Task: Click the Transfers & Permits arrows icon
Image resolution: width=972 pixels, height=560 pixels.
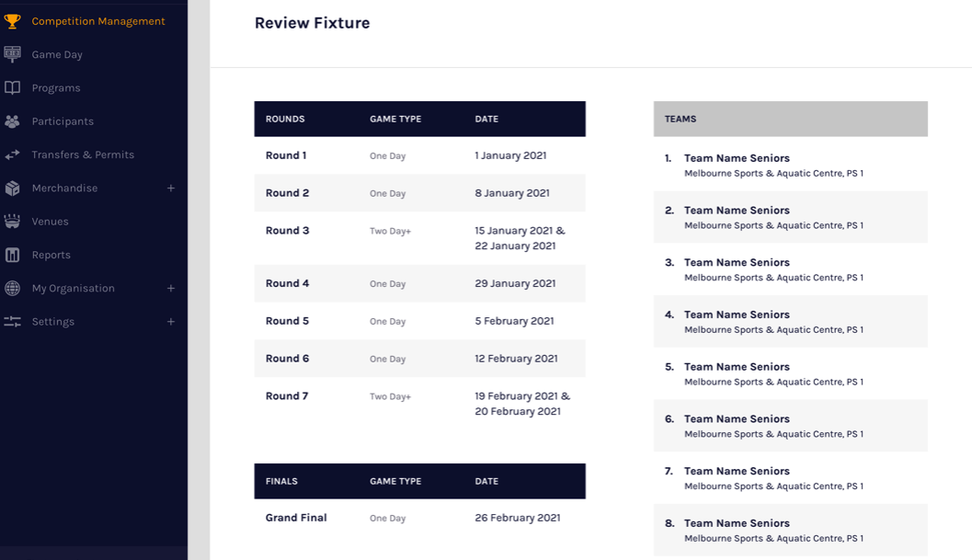Action: [12, 154]
